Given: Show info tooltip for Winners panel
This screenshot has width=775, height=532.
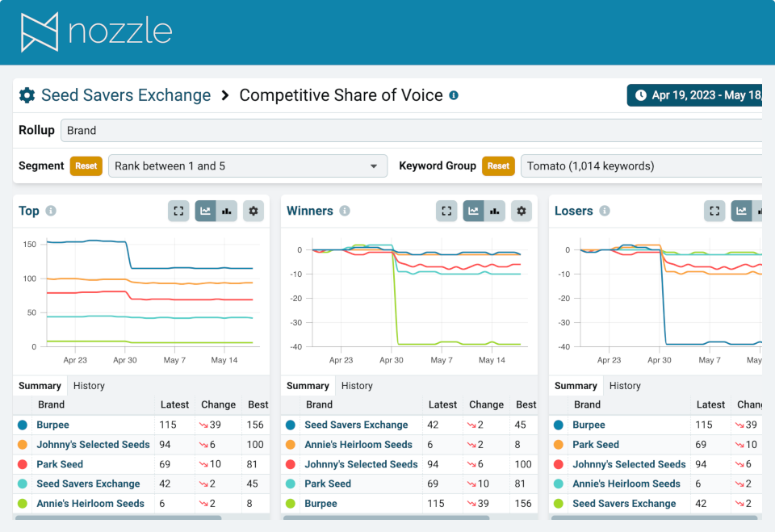Looking at the screenshot, I should pos(345,211).
